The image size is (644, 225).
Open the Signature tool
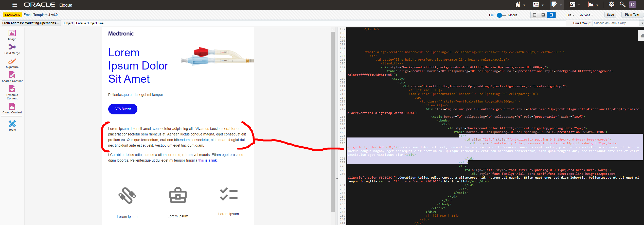coord(12,63)
